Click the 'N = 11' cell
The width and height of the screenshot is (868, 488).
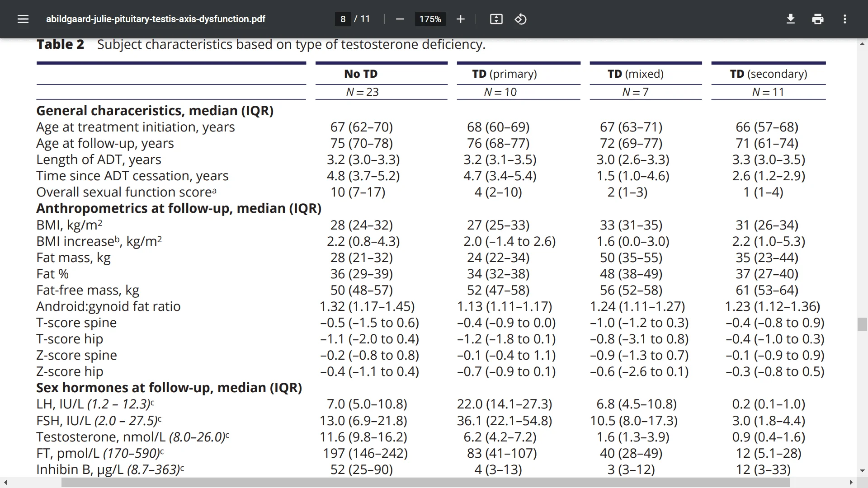pyautogui.click(x=768, y=92)
